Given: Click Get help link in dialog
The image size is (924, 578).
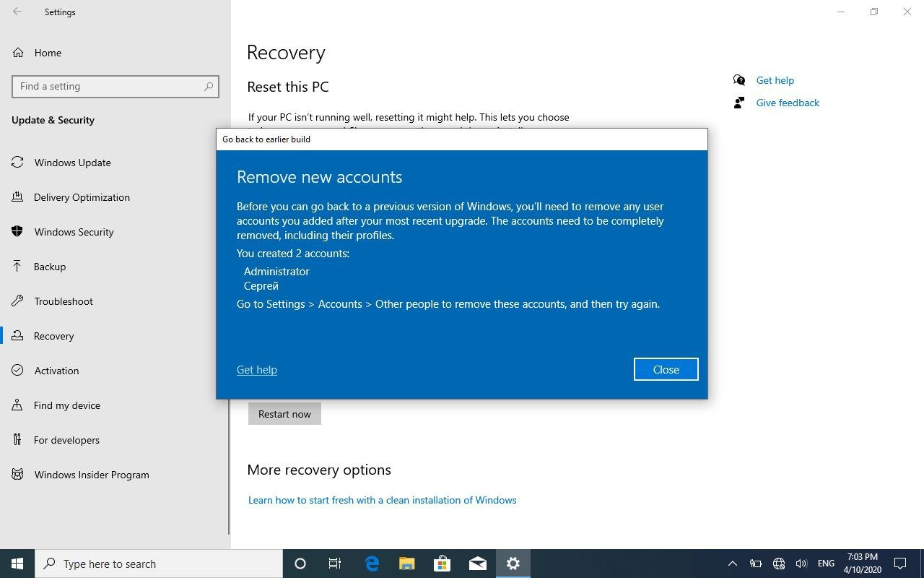Looking at the screenshot, I should click(x=256, y=369).
